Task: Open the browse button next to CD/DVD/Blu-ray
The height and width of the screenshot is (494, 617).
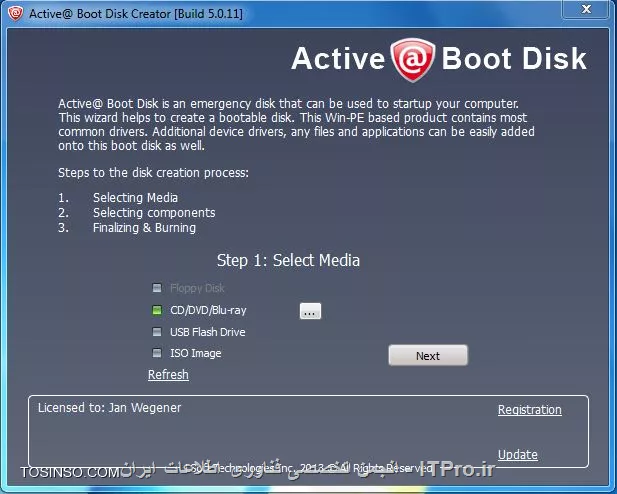Action: pyautogui.click(x=310, y=311)
